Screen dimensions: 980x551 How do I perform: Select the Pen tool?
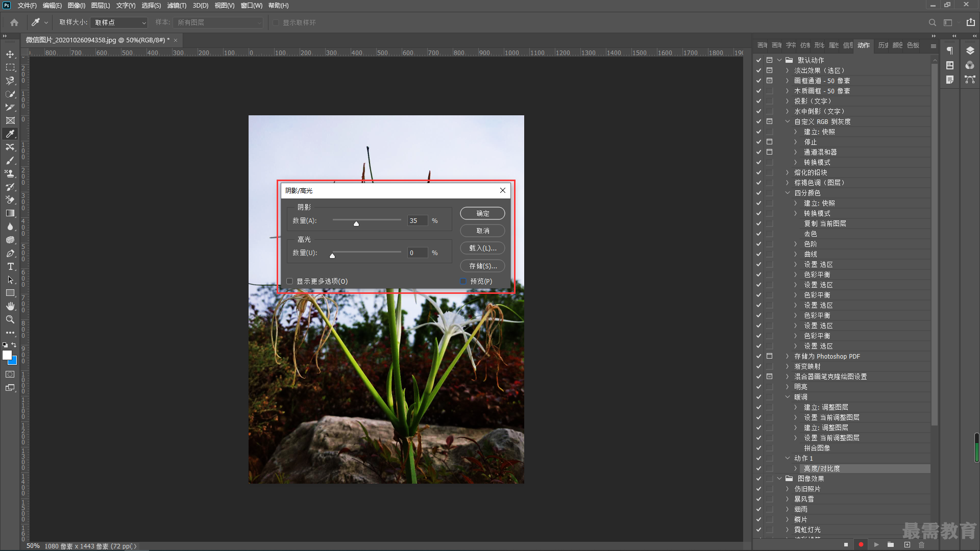pos(10,253)
